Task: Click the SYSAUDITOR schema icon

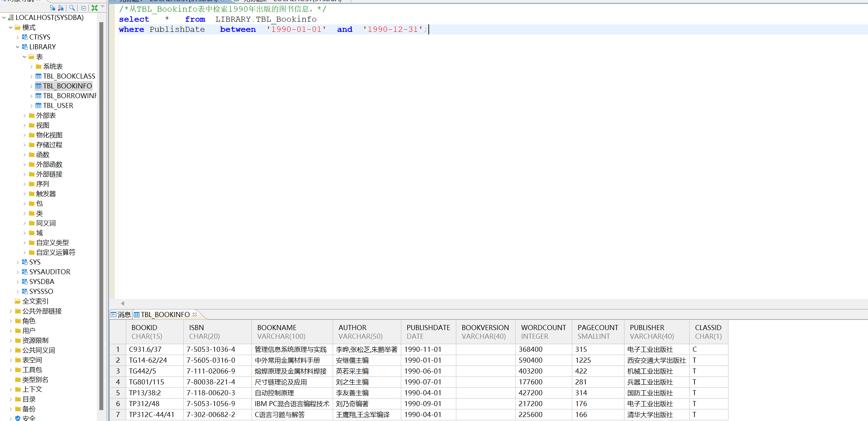Action: (25, 272)
